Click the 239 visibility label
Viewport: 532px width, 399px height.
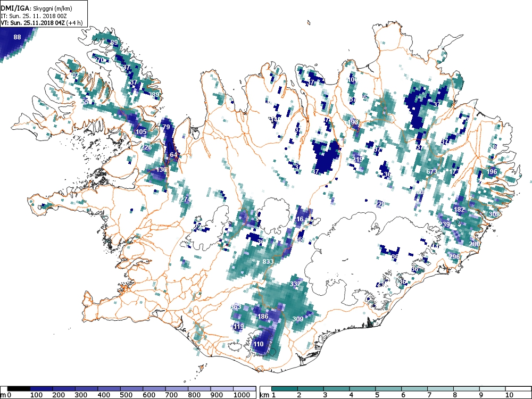(444, 225)
